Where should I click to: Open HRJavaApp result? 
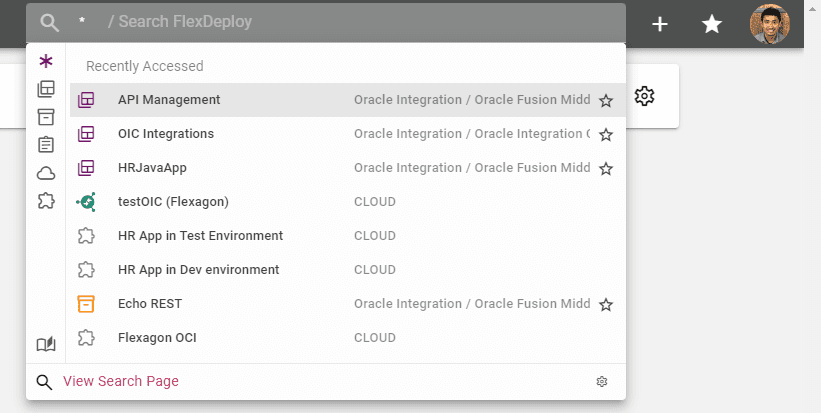pos(348,168)
